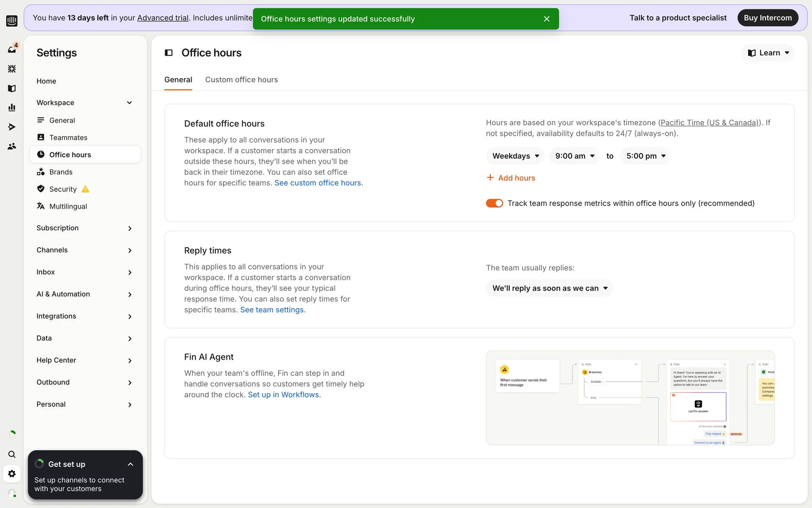Image resolution: width=812 pixels, height=508 pixels.
Task: Click the Fin workflow preview thumbnail
Action: pyautogui.click(x=630, y=398)
